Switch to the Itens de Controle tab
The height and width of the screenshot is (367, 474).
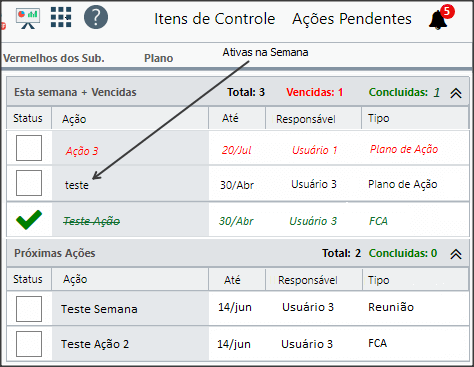pyautogui.click(x=214, y=19)
